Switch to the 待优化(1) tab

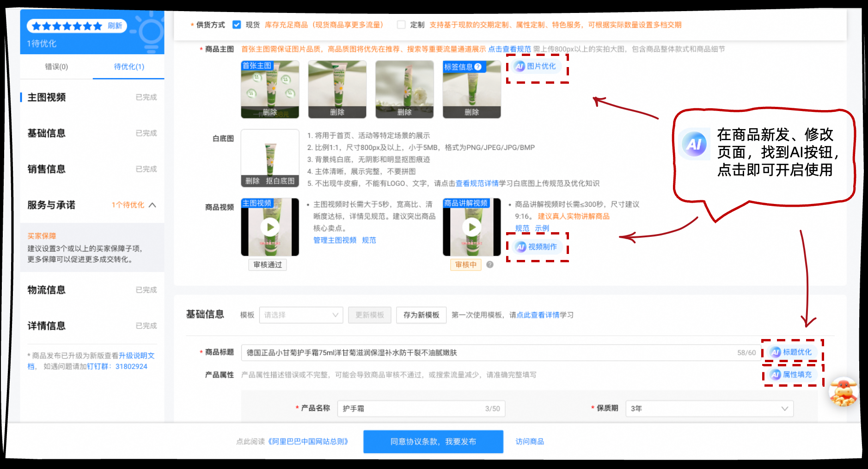[129, 67]
